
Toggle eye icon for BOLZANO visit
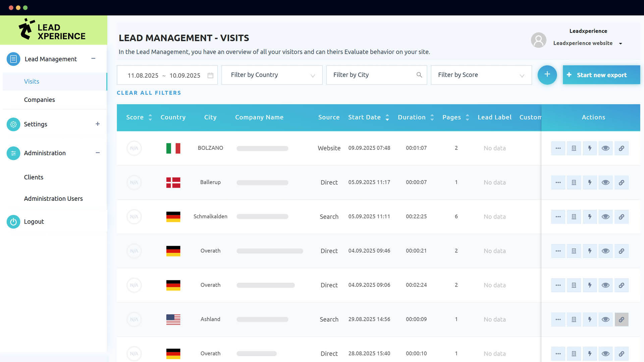click(605, 148)
